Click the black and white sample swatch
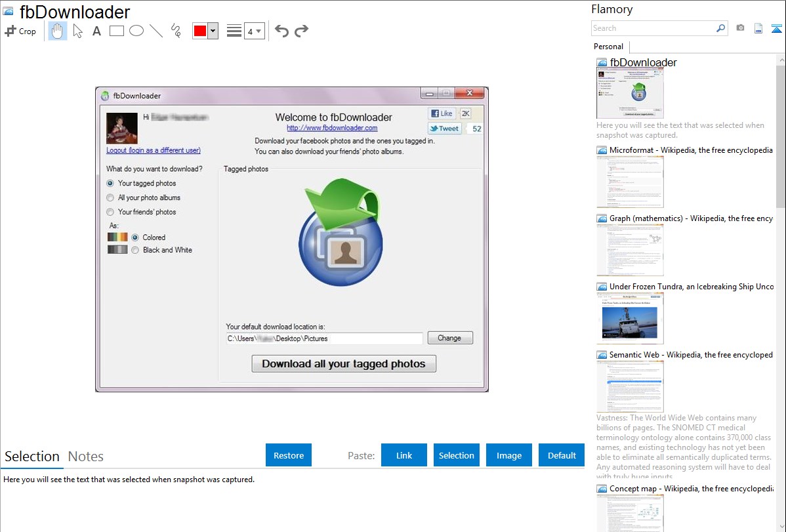This screenshot has height=532, width=786. [x=118, y=250]
